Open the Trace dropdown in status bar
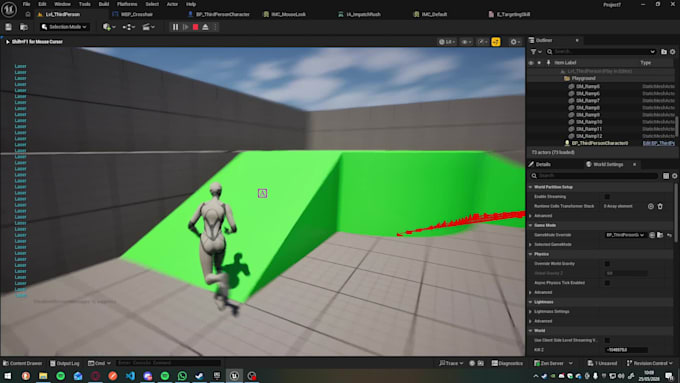 tap(451, 363)
